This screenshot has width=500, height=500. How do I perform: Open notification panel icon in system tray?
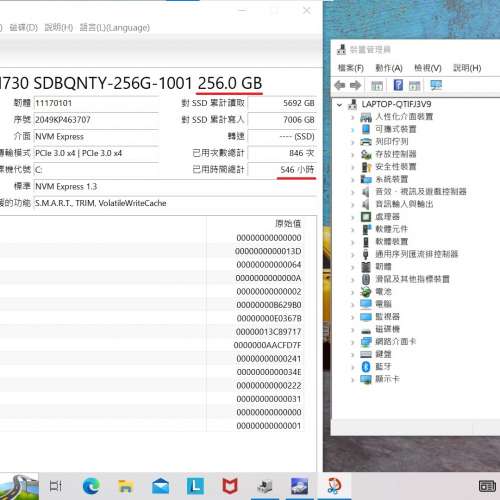(x=487, y=486)
